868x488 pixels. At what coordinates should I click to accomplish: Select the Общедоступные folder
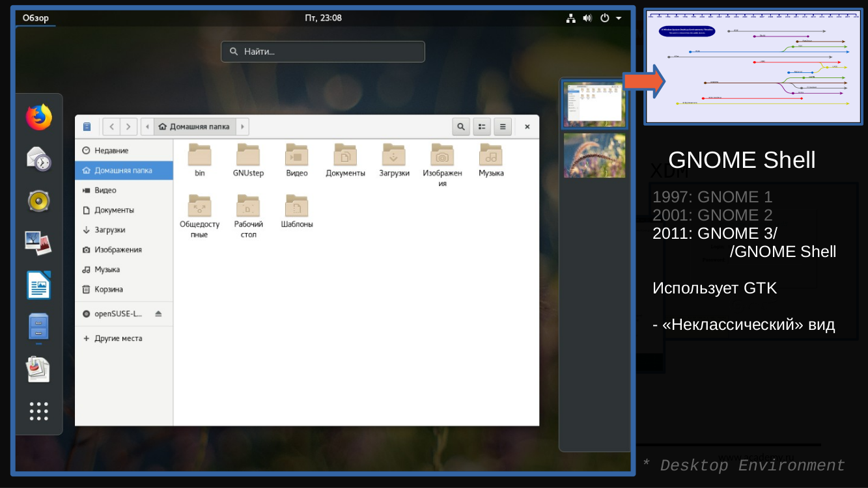[200, 216]
